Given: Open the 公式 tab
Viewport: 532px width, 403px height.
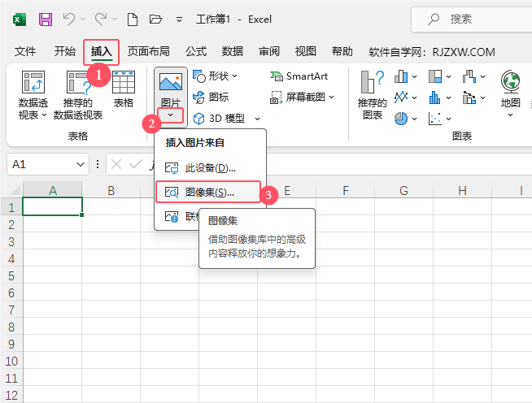Looking at the screenshot, I should 196,51.
